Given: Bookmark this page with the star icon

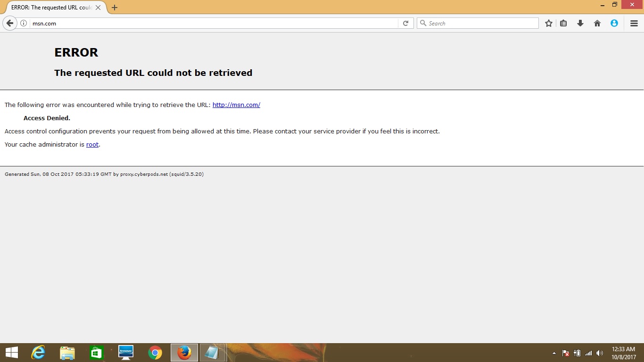Looking at the screenshot, I should (x=549, y=23).
